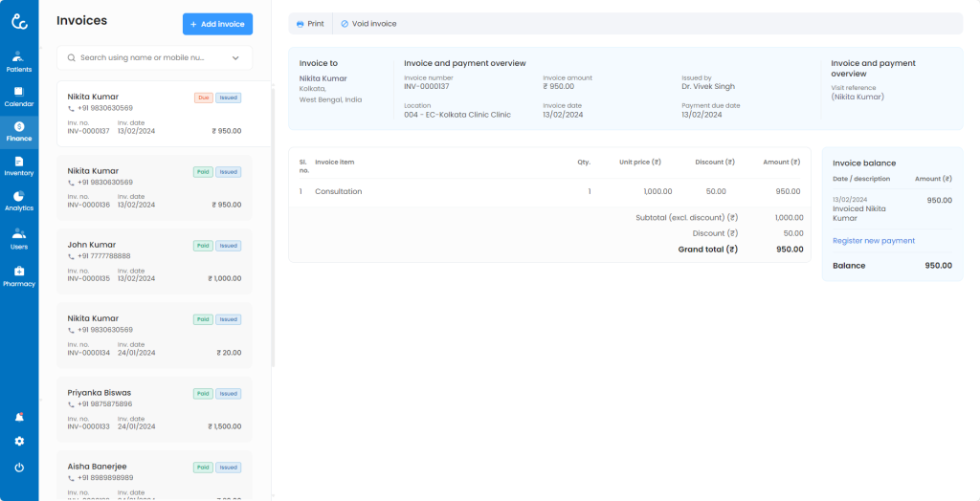Focus the invoice search field
This screenshot has width=980, height=501.
tap(144, 57)
